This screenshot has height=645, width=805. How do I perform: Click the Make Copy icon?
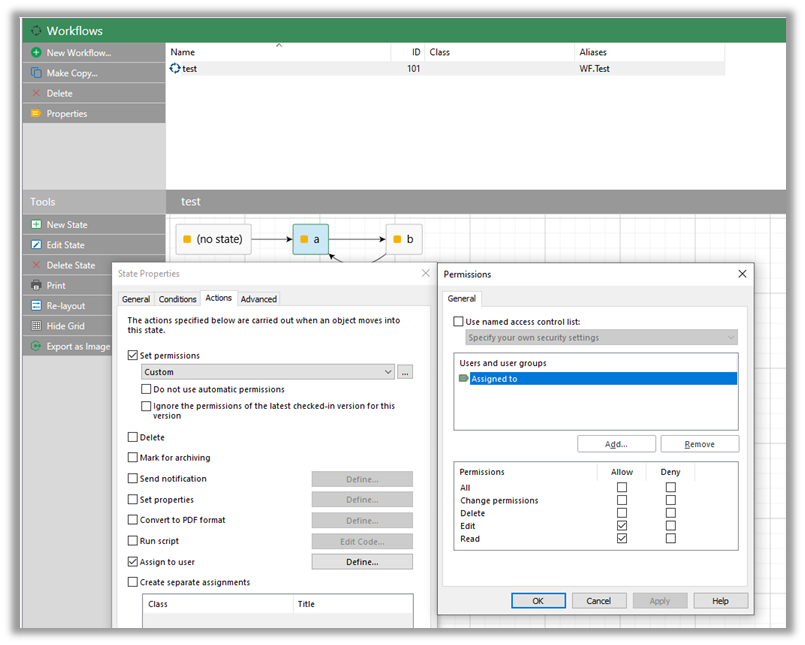click(36, 73)
